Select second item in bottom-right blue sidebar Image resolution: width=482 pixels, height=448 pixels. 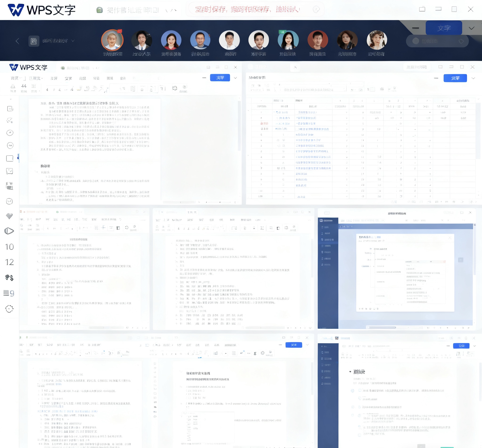[x=326, y=352]
